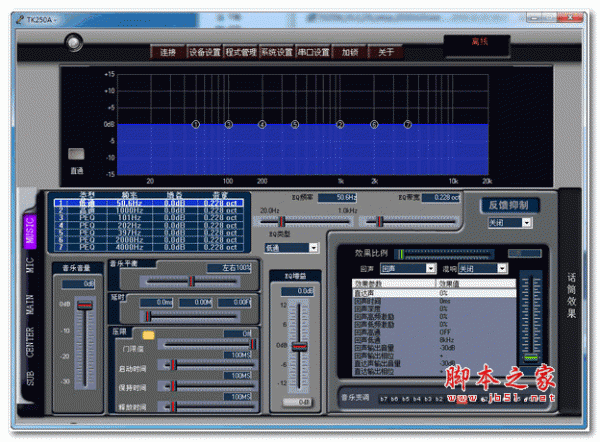This screenshot has height=442, width=600.
Task: Click the 反馈抑制 button
Action: pos(511,205)
